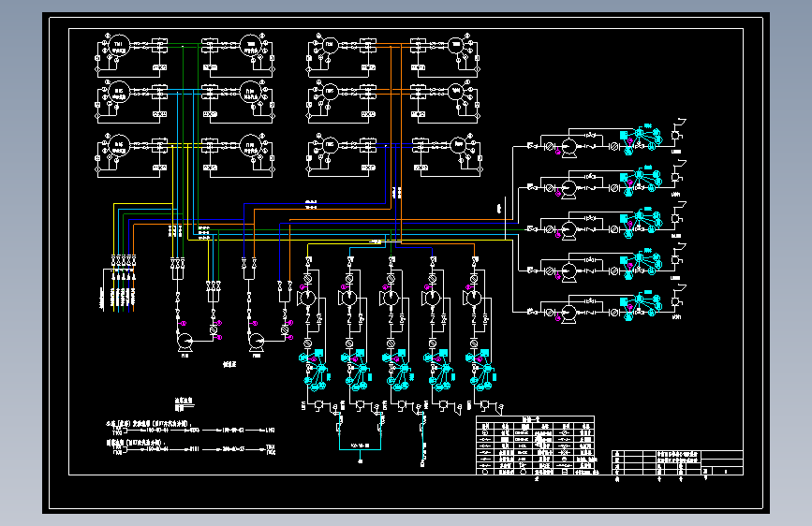
Task: Select the symbol legend table
Action: tap(535, 446)
